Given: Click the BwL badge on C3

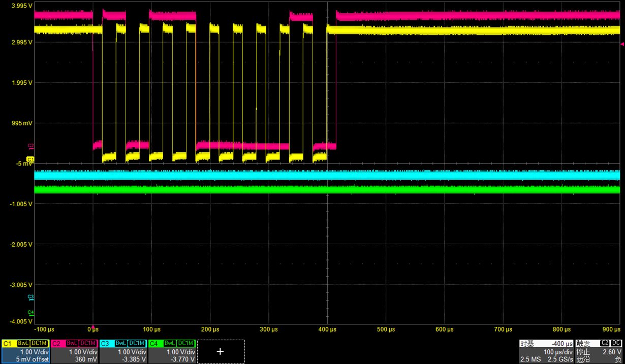Looking at the screenshot, I should [x=120, y=344].
